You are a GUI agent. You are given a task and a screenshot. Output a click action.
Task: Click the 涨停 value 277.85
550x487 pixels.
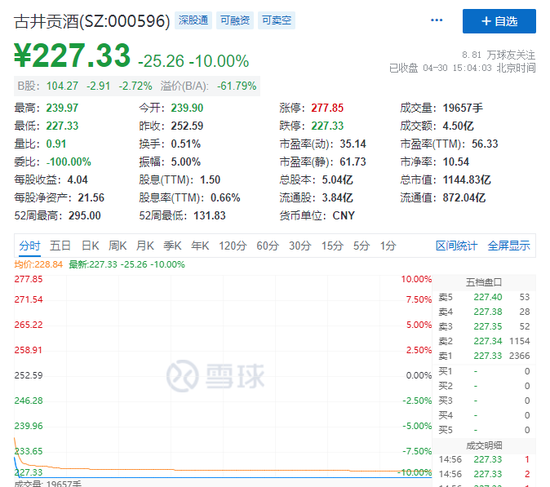tap(327, 108)
